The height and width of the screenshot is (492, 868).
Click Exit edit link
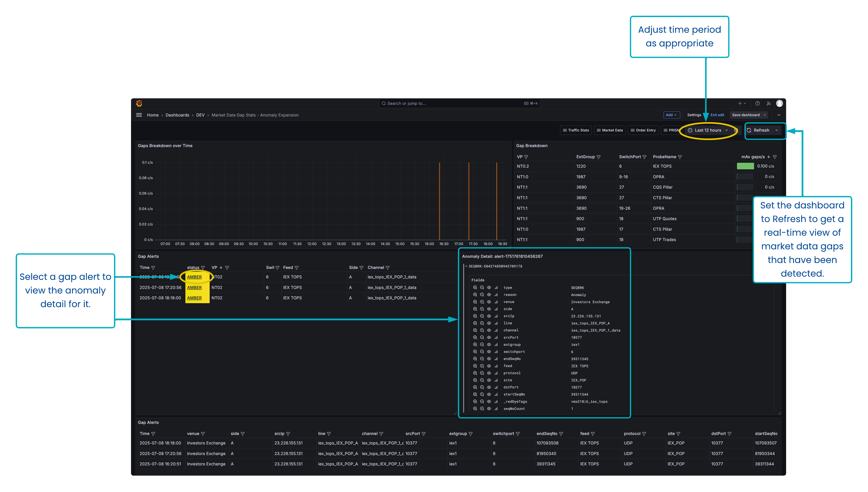click(717, 115)
